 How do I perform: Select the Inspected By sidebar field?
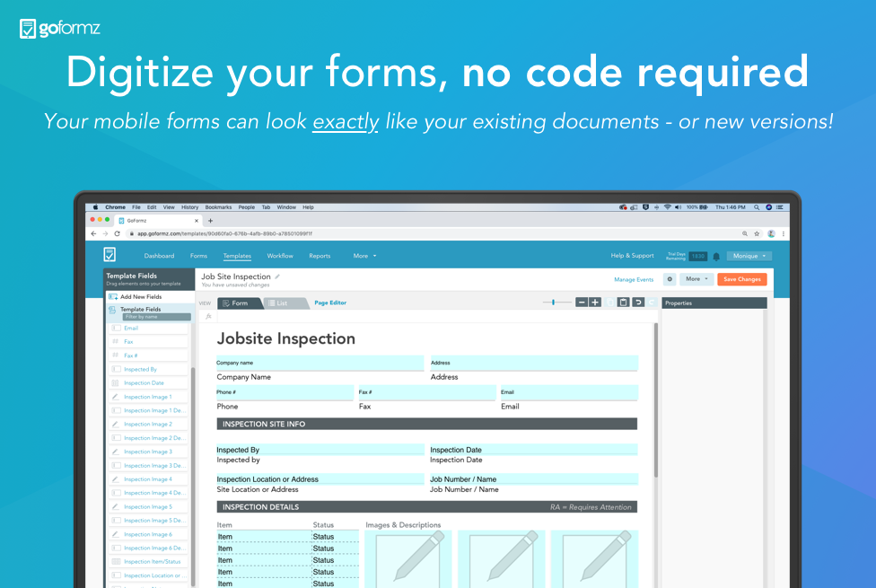click(149, 370)
